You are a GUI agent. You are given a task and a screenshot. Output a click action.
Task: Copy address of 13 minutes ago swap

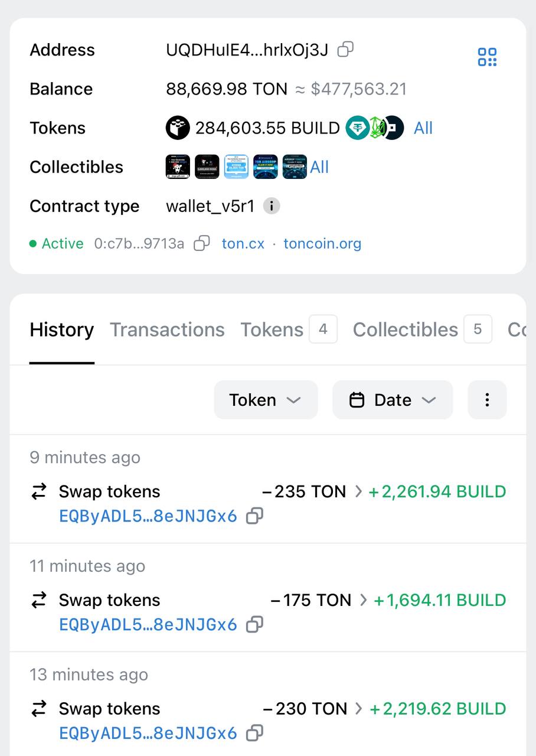[254, 734]
